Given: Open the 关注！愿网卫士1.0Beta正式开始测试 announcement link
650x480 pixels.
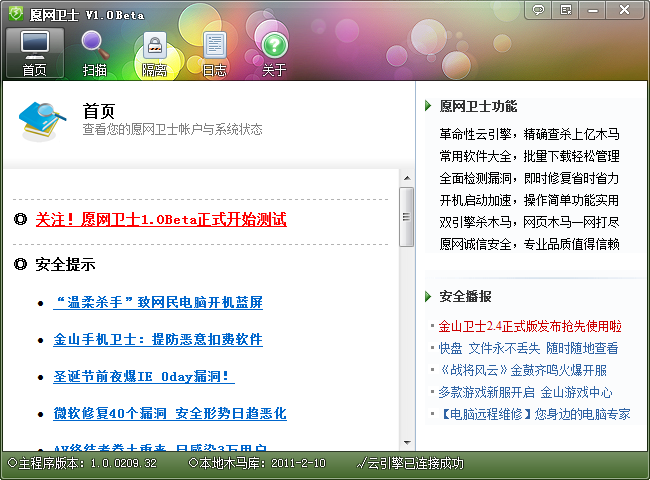Looking at the screenshot, I should coord(161,219).
